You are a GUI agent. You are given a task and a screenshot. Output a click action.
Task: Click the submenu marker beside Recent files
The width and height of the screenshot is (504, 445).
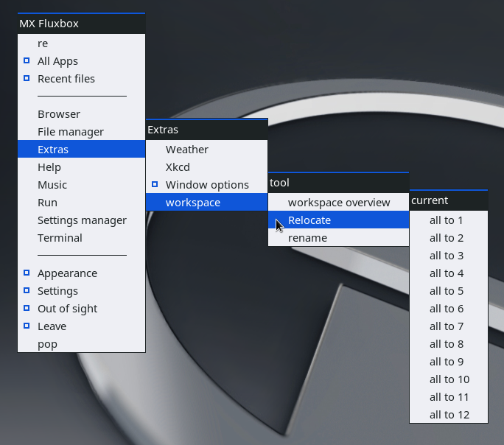(27, 78)
